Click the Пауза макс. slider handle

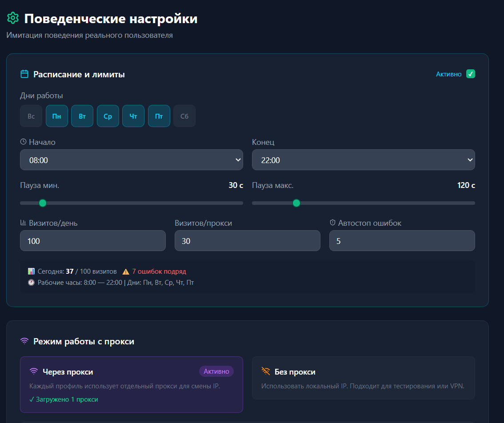296,203
